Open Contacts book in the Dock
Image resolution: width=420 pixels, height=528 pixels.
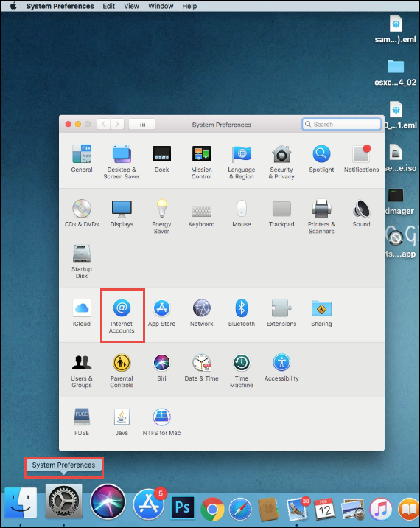click(268, 509)
